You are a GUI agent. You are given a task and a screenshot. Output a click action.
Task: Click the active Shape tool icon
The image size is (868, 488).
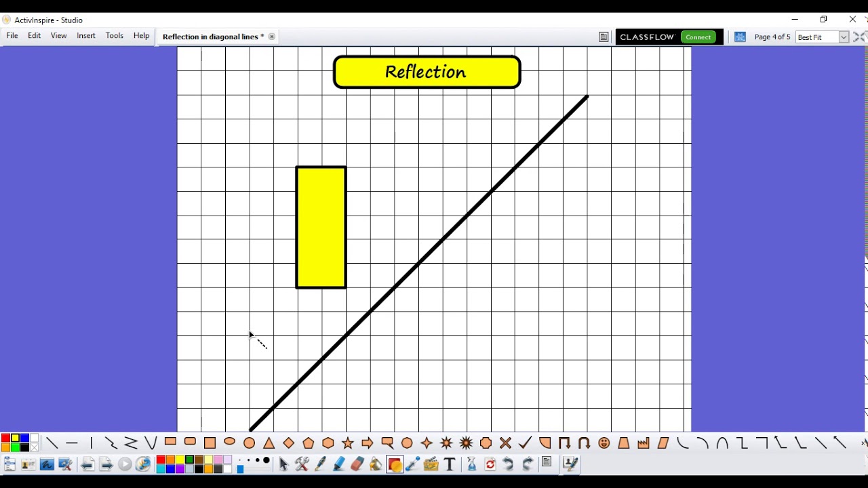coord(395,464)
